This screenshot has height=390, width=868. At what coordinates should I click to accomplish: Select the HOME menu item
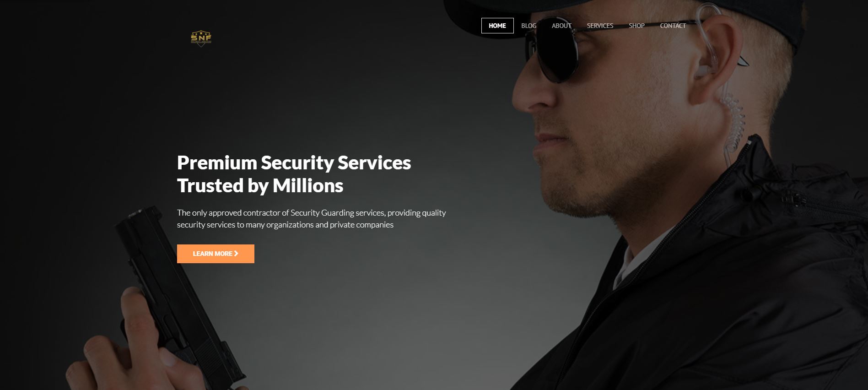(x=497, y=26)
